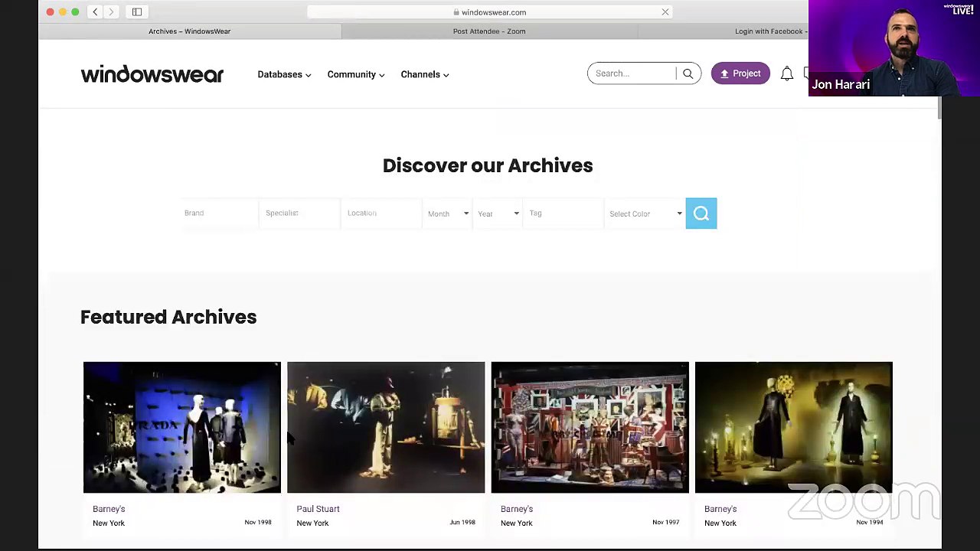Image resolution: width=980 pixels, height=551 pixels.
Task: Click the Location filter field
Action: click(381, 213)
